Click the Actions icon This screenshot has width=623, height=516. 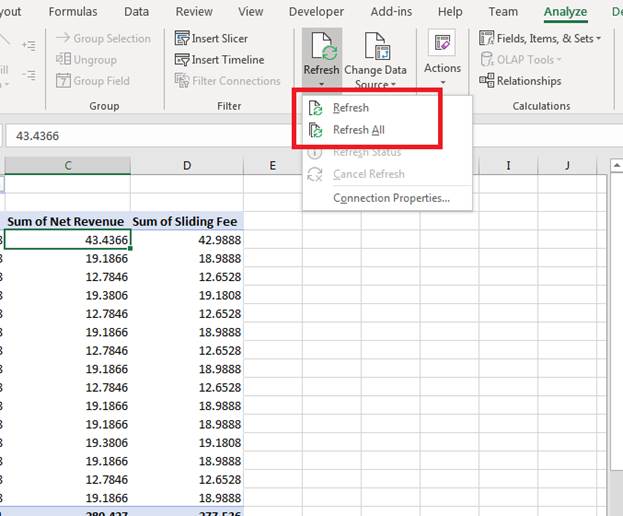442,43
